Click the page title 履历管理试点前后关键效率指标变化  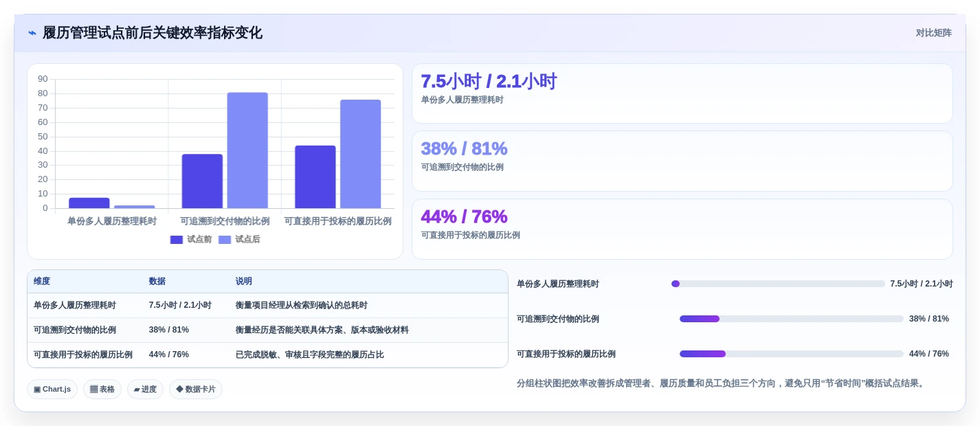click(x=153, y=33)
